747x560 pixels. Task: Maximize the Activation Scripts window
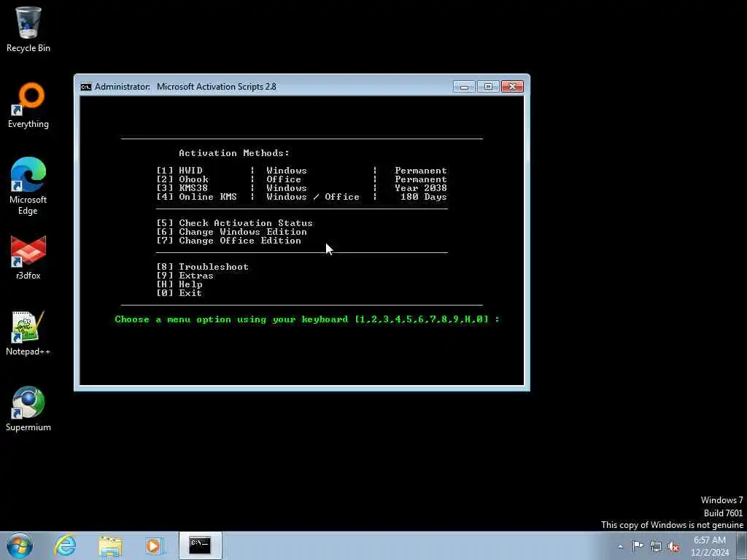pyautogui.click(x=488, y=87)
